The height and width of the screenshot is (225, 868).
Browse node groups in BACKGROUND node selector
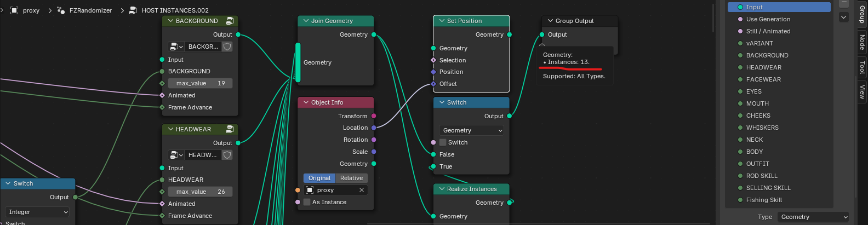(176, 47)
